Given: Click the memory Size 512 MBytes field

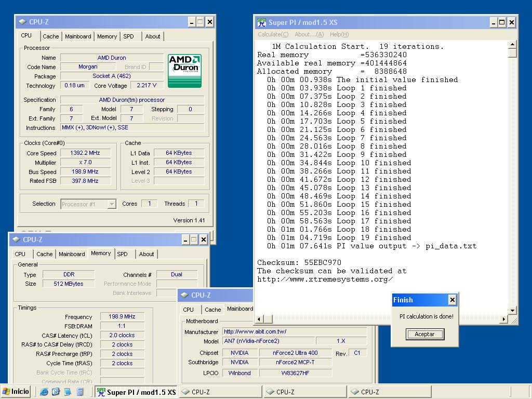Looking at the screenshot, I should click(69, 284).
